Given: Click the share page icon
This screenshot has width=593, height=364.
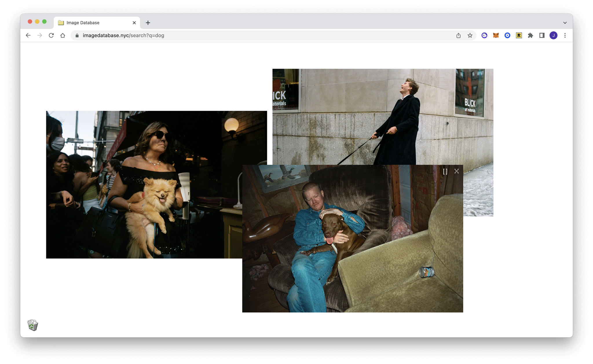Looking at the screenshot, I should point(458,35).
